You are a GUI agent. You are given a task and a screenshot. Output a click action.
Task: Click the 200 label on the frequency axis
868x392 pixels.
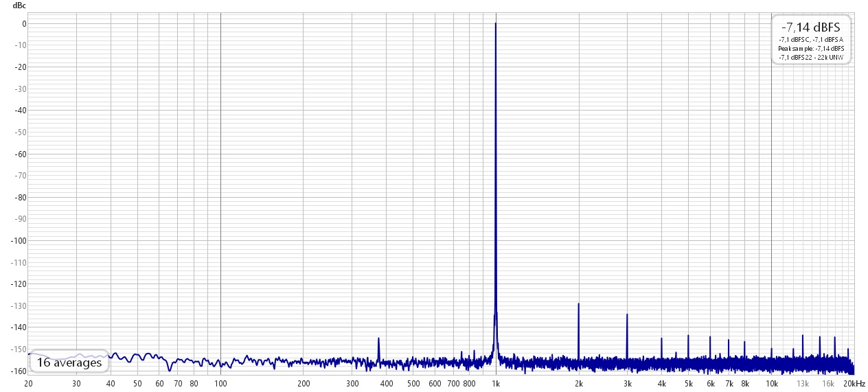(304, 384)
